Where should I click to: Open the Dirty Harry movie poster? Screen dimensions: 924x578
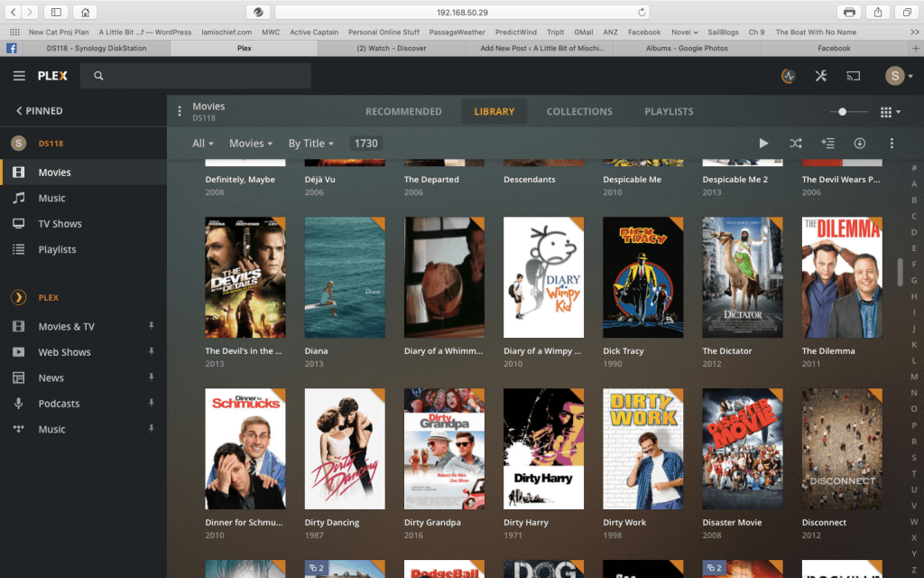click(x=543, y=449)
